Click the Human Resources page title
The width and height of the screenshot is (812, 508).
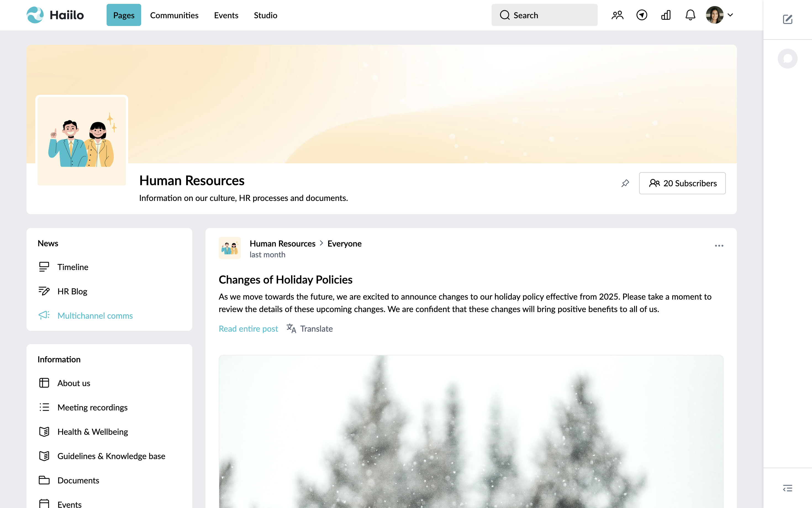coord(192,180)
